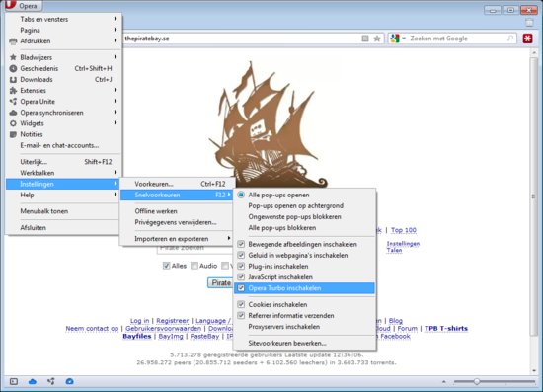
Task: Choose Offline werken
Action: 177,211
